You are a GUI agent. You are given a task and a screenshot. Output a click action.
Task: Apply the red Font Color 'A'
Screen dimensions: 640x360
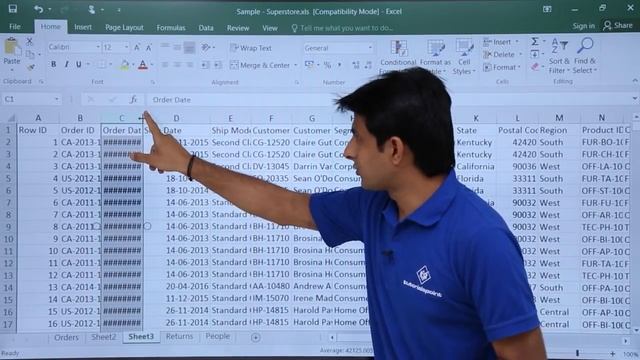click(x=142, y=65)
